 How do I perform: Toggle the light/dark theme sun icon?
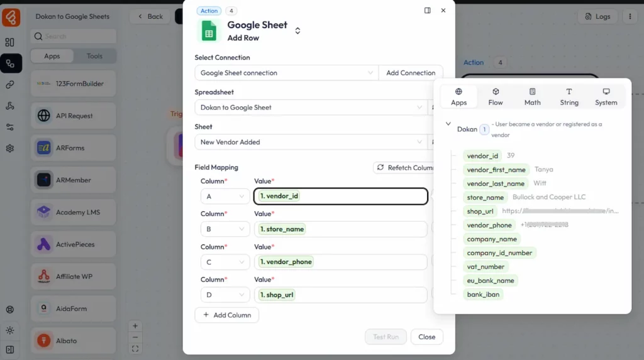[10, 330]
